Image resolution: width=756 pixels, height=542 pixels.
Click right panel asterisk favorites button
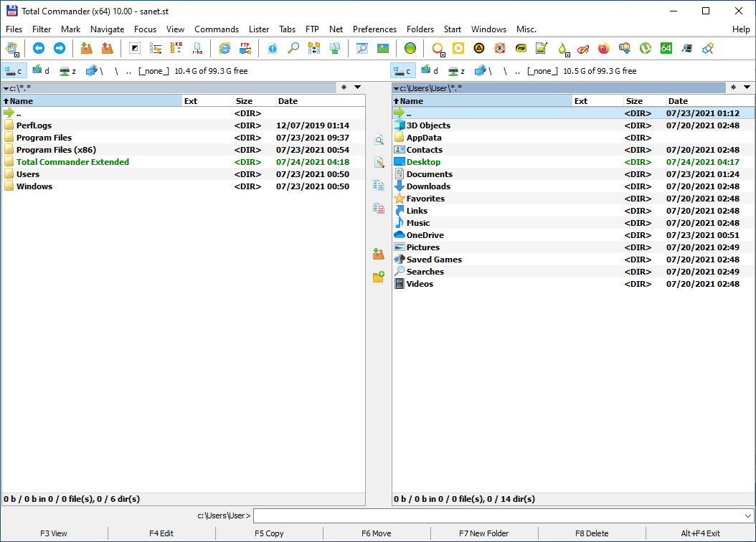(x=733, y=87)
